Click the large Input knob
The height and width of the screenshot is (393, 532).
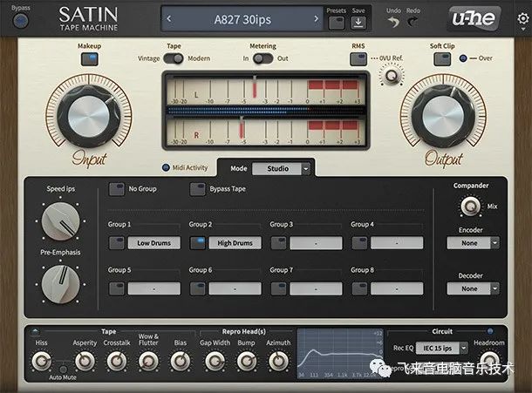coord(89,116)
